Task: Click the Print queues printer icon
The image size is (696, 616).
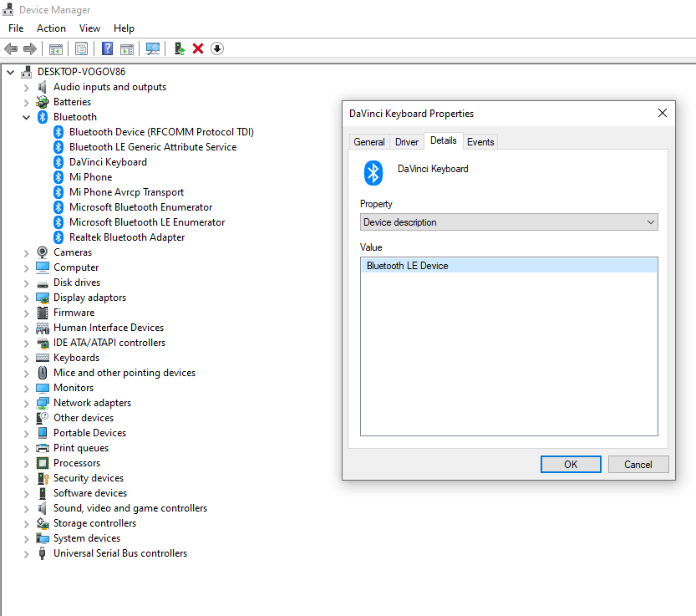Action: (x=42, y=448)
